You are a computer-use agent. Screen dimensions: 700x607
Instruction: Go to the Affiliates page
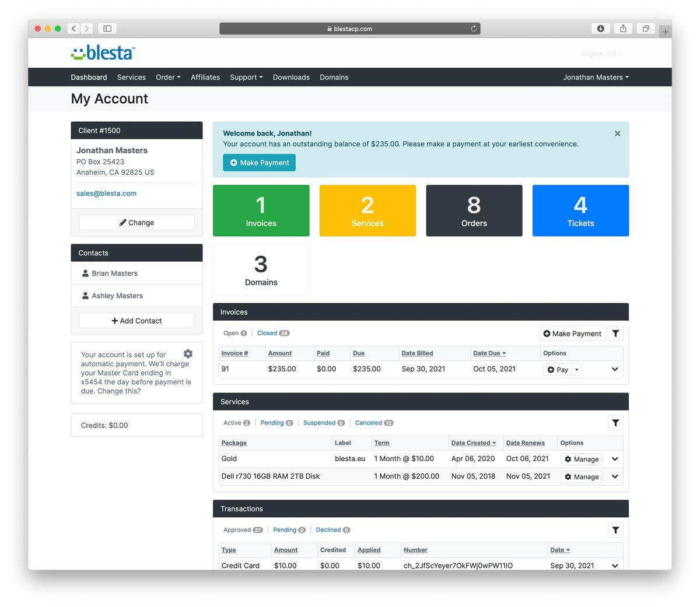[205, 78]
